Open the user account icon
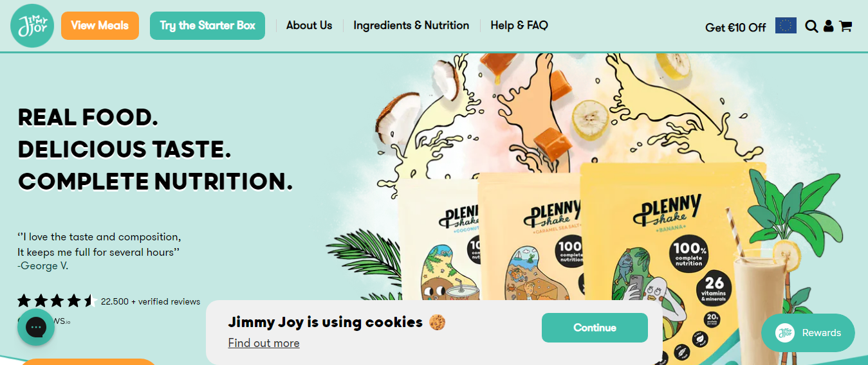 point(829,26)
